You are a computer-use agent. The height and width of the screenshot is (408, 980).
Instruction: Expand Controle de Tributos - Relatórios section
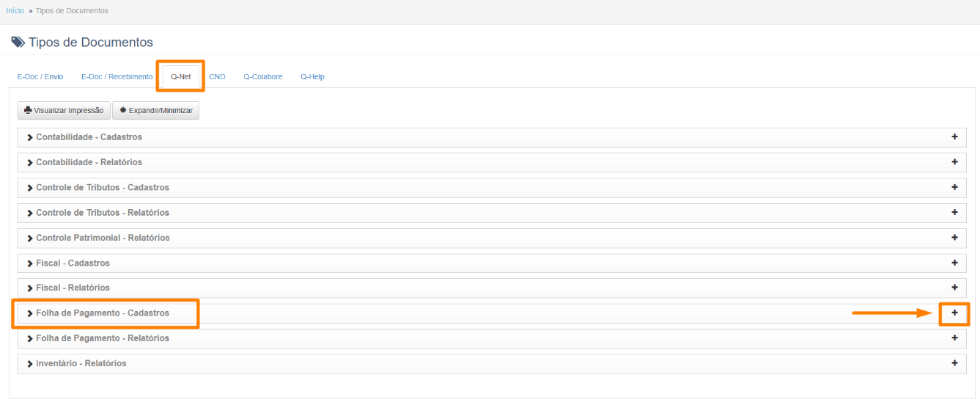point(102,213)
